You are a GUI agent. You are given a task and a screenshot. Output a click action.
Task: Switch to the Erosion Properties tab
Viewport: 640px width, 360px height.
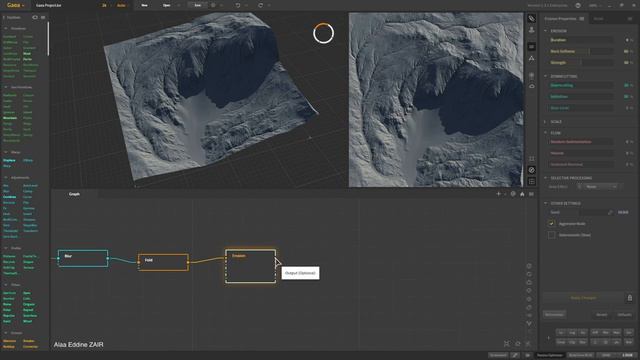560,19
